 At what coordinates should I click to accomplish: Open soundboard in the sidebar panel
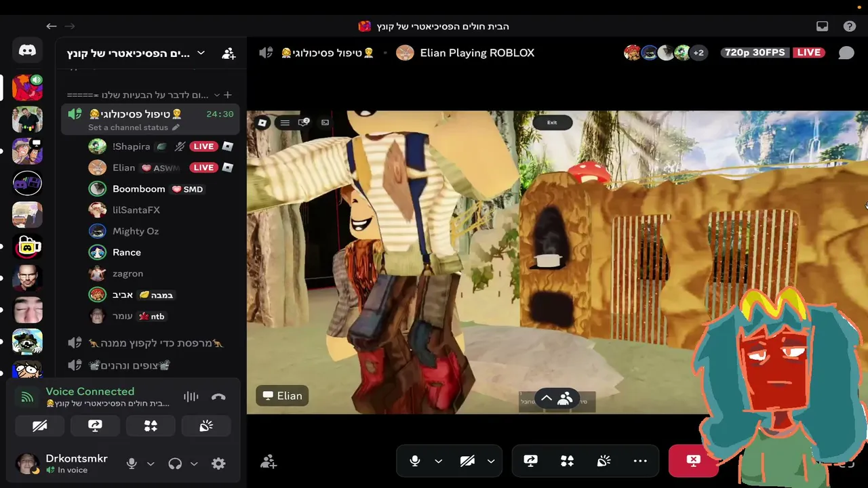pyautogui.click(x=206, y=426)
